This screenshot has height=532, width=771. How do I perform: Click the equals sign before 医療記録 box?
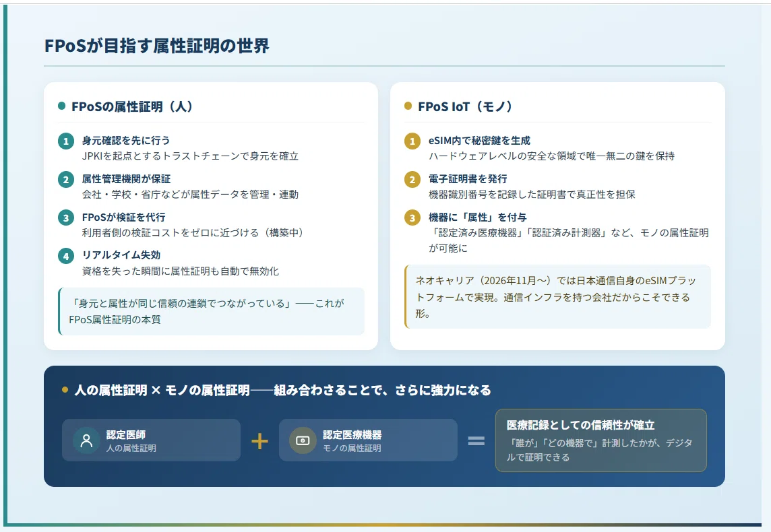pos(476,440)
